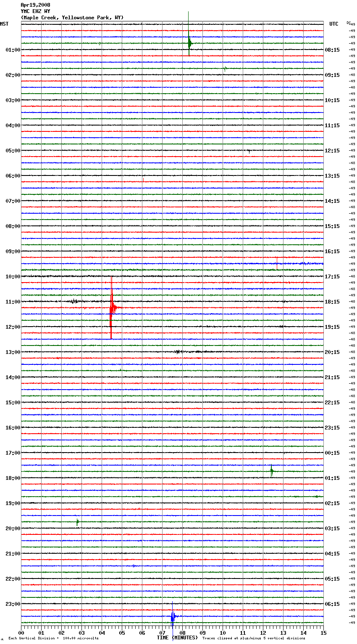Viewport: 357px width, 644px height.
Task: Click the "11:15" UTC row label
Action: pyautogui.click(x=332, y=126)
